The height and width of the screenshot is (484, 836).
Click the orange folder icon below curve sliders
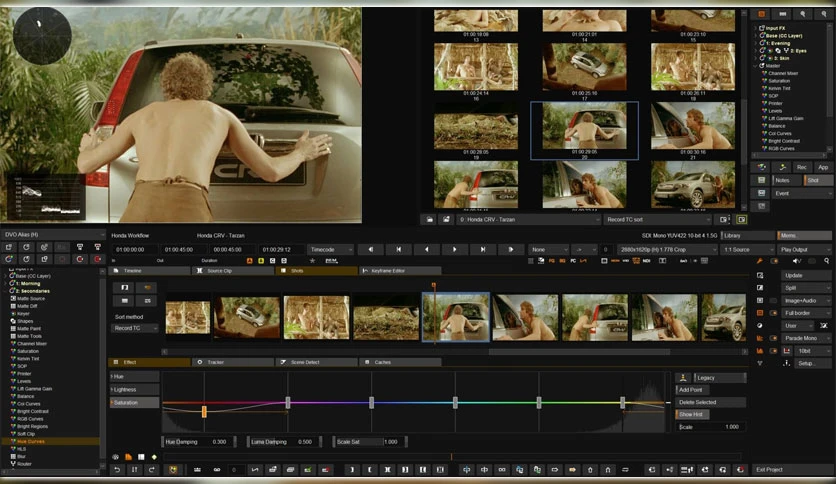128,457
